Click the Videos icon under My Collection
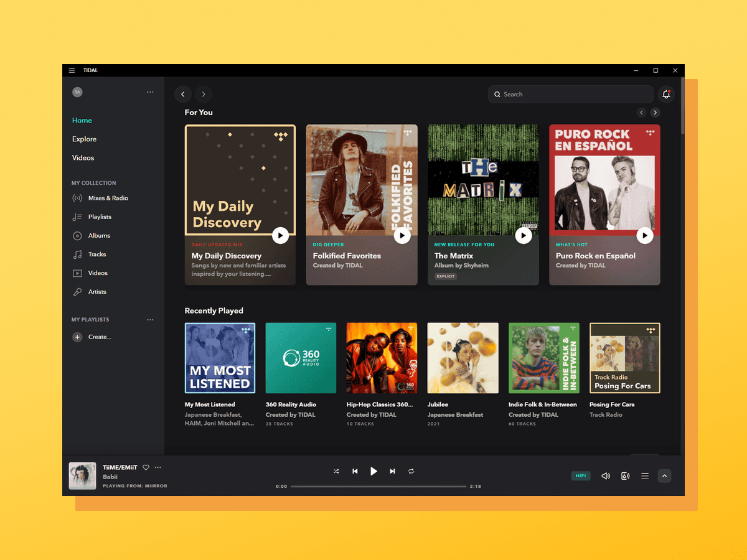The image size is (747, 560). (x=76, y=273)
